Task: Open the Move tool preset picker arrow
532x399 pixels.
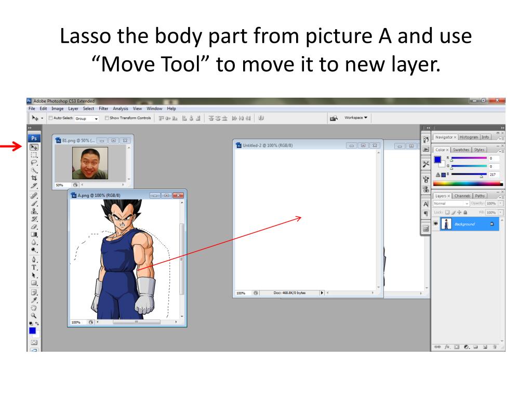Action: 42,118
